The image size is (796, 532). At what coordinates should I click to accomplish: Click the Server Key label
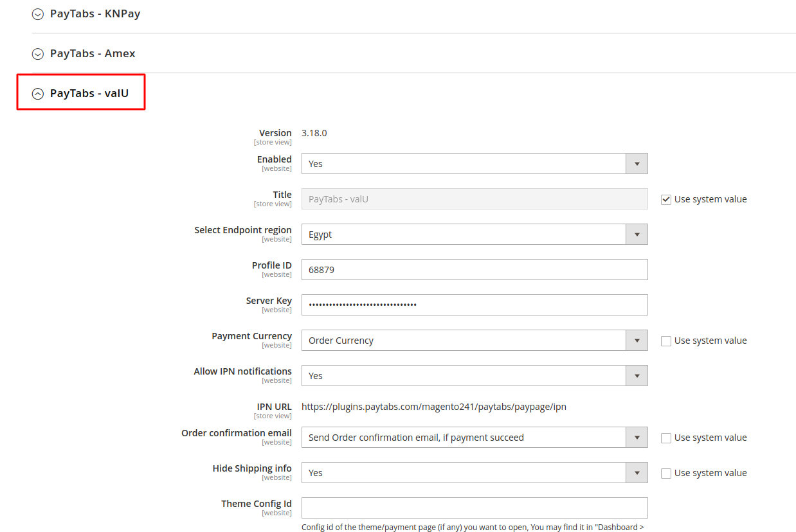[x=269, y=301]
